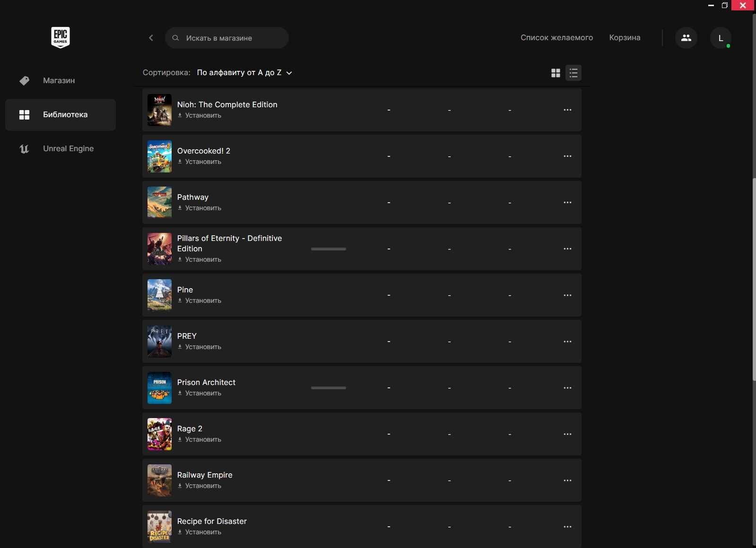This screenshot has height=548, width=756.
Task: Open more options for Recipe for Disaster
Action: coord(567,527)
